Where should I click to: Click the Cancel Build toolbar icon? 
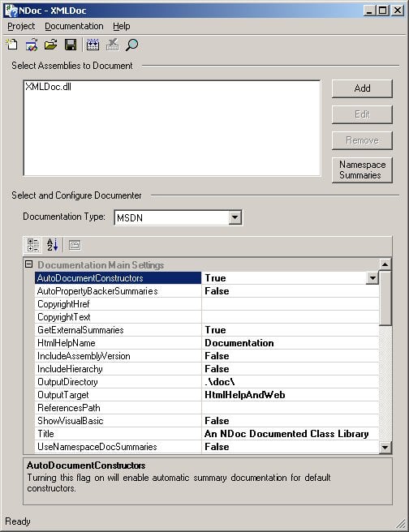click(x=112, y=45)
